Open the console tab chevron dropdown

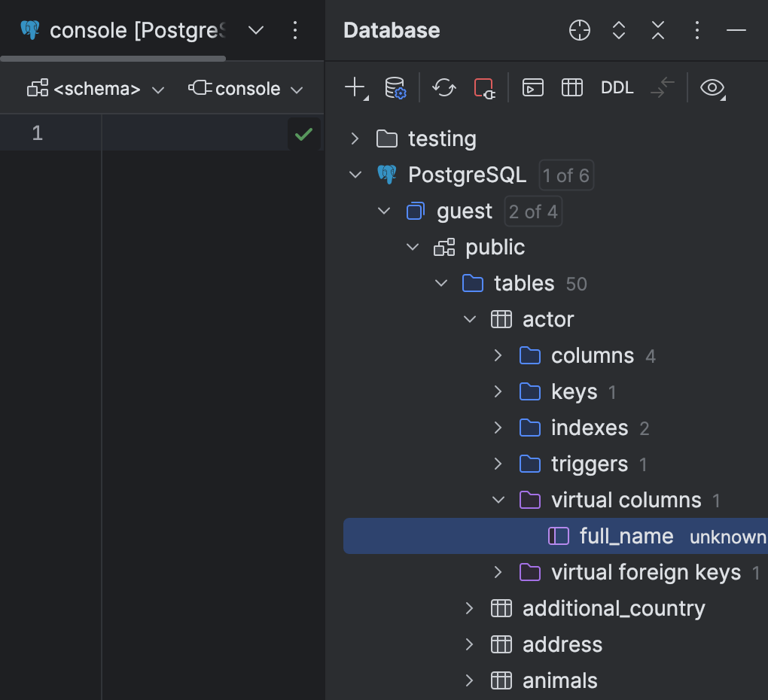(x=255, y=31)
